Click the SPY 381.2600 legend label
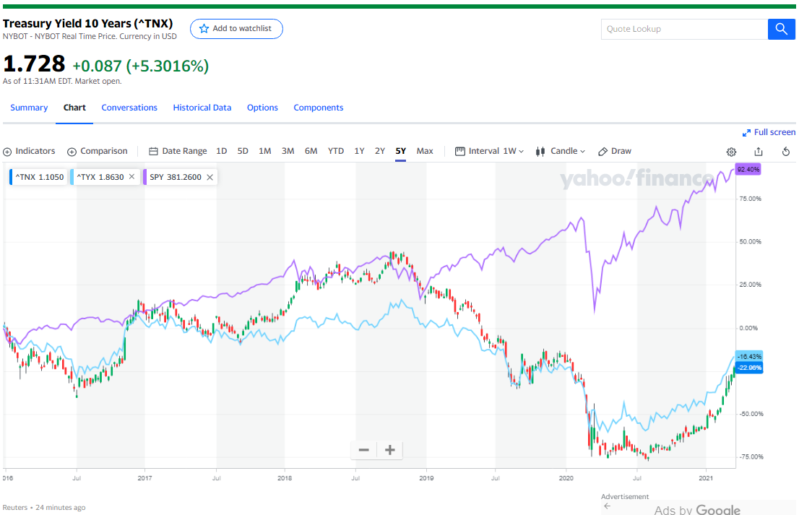Viewport: 812px width, 515px height. [176, 177]
